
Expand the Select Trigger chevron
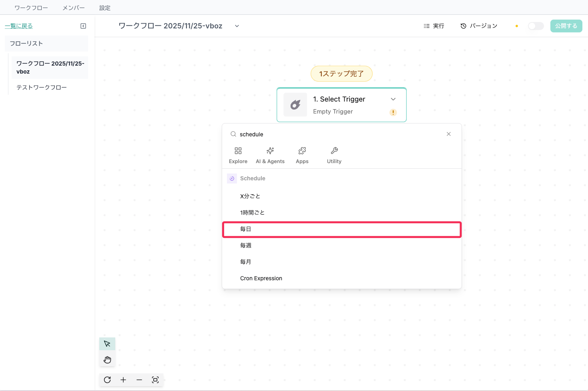tap(393, 99)
